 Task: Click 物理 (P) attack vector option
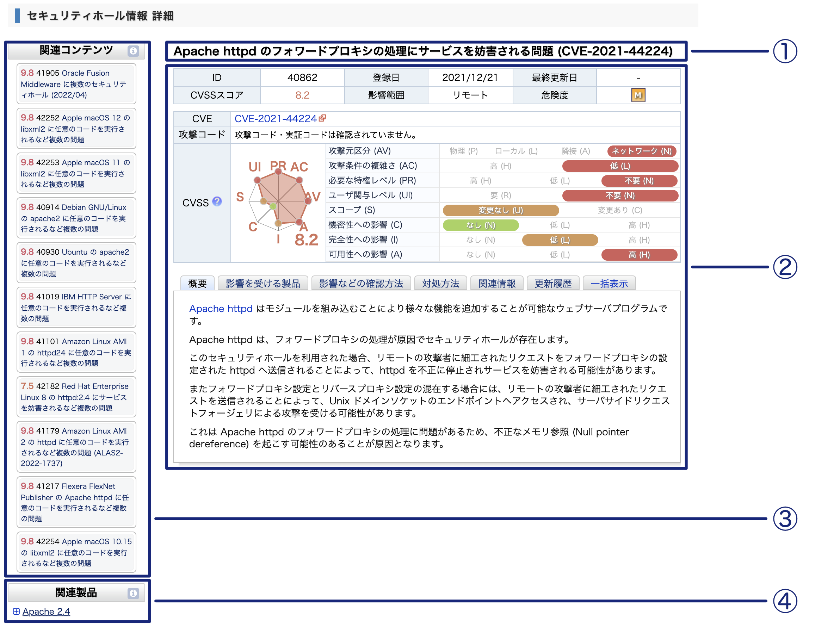[463, 151]
